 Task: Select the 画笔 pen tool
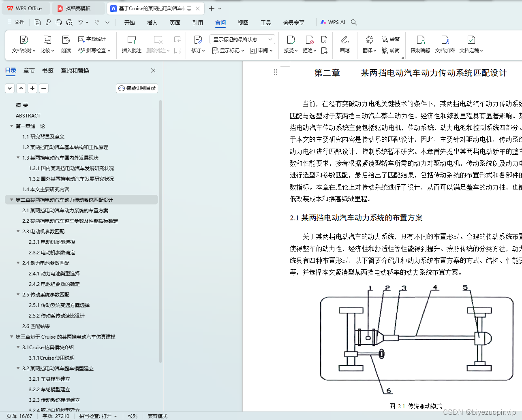coord(345,44)
